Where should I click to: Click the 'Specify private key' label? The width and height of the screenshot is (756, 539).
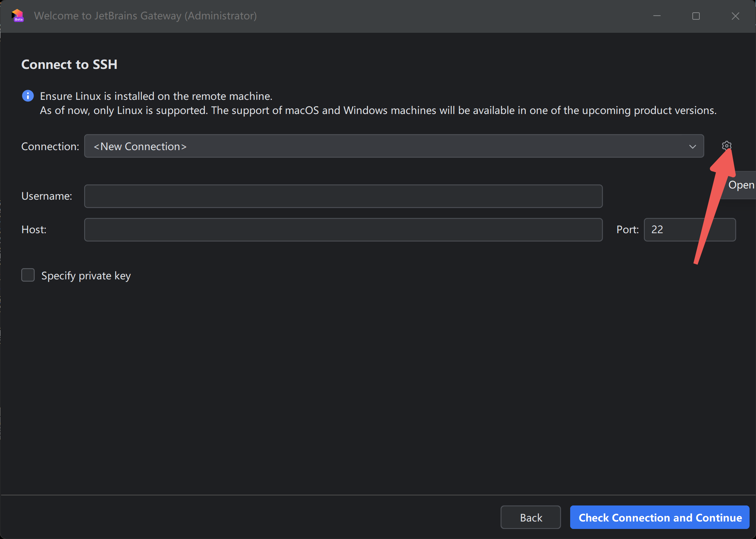(86, 276)
